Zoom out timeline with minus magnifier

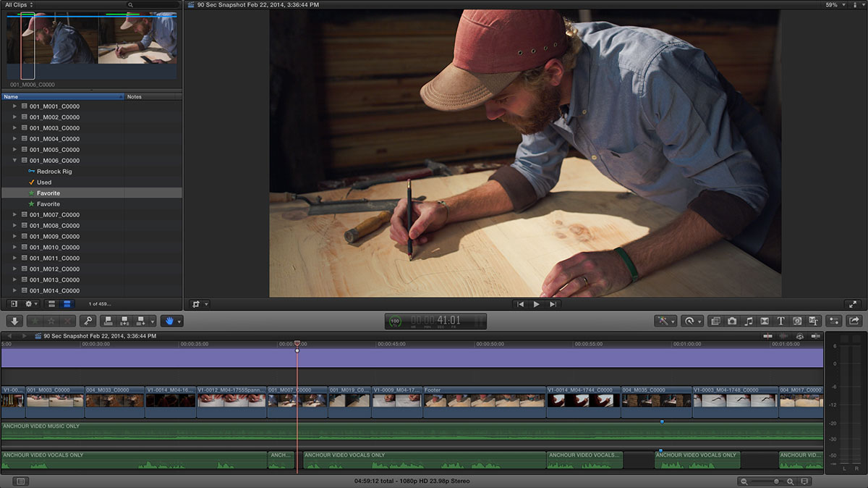(744, 481)
